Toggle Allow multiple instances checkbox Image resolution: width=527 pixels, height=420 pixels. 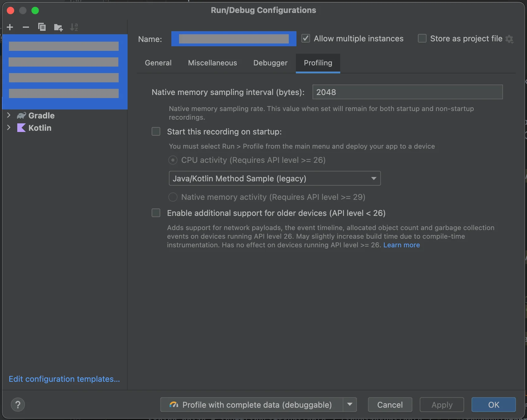(305, 39)
